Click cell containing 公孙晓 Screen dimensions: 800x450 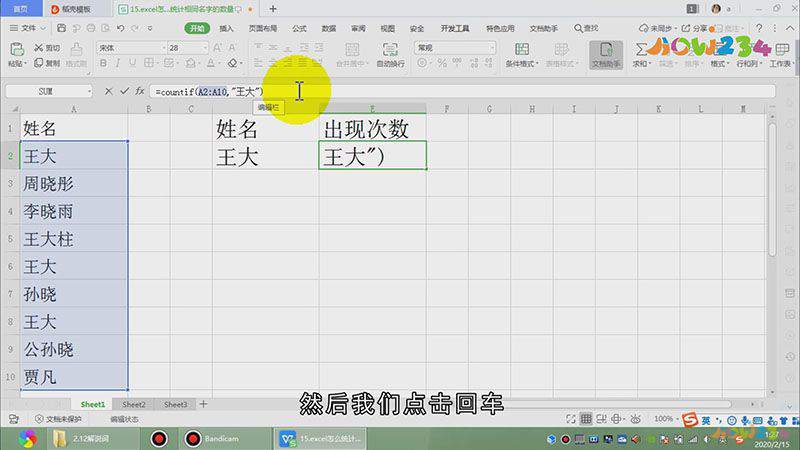pos(74,349)
